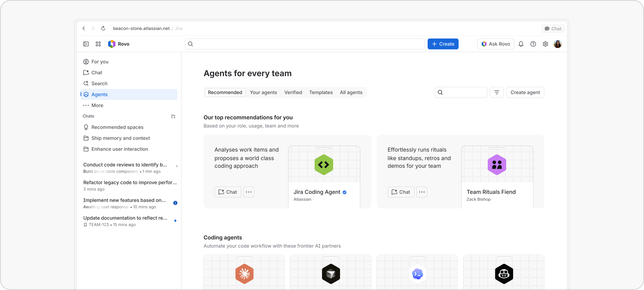Open the black cube coding agent card
This screenshot has width=644, height=290.
point(331,272)
